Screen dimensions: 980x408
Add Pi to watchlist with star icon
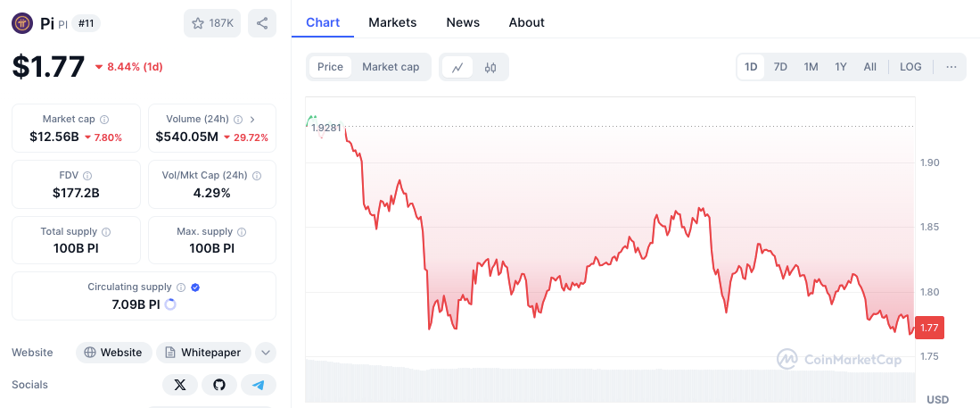212,23
